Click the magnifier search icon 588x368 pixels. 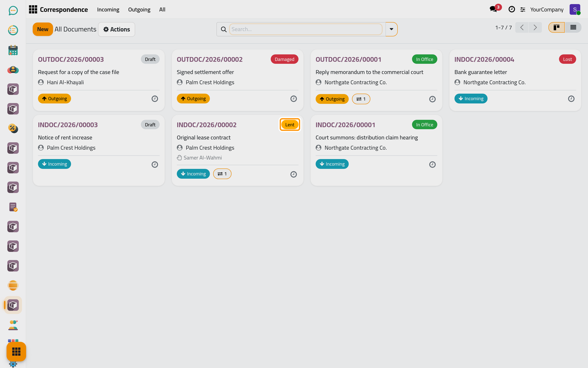(x=224, y=29)
